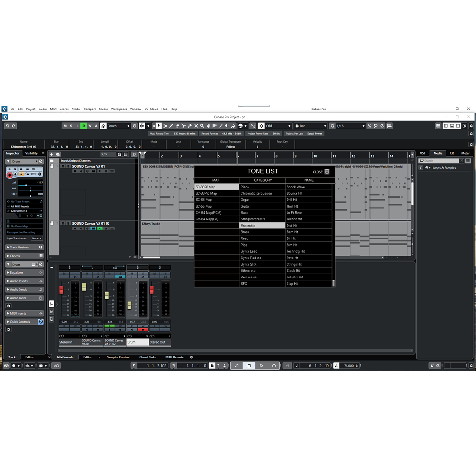The width and height of the screenshot is (476, 476).
Task: Open the Bar grid type dropdown
Action: tap(311, 126)
